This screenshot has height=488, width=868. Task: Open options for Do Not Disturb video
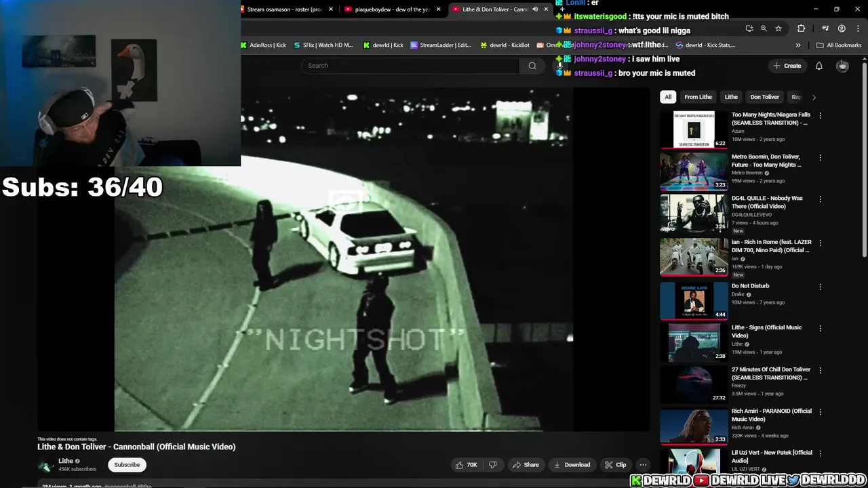click(x=820, y=287)
